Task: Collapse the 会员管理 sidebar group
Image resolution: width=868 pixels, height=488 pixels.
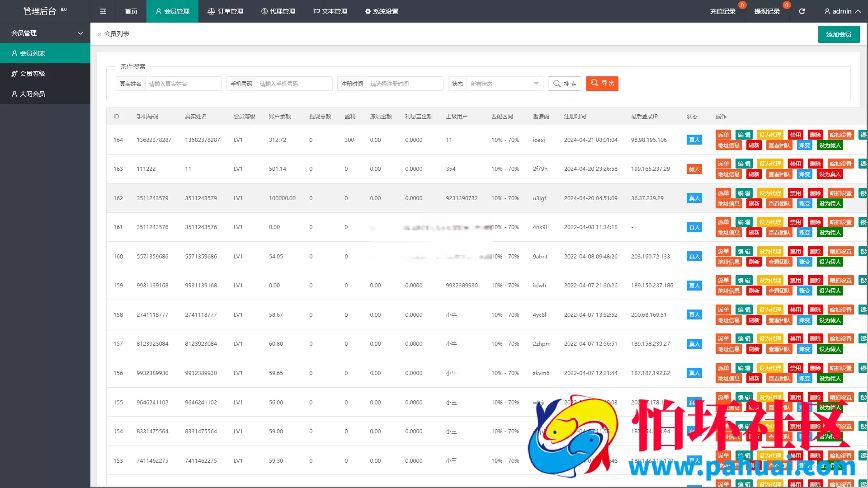Action: (x=45, y=33)
